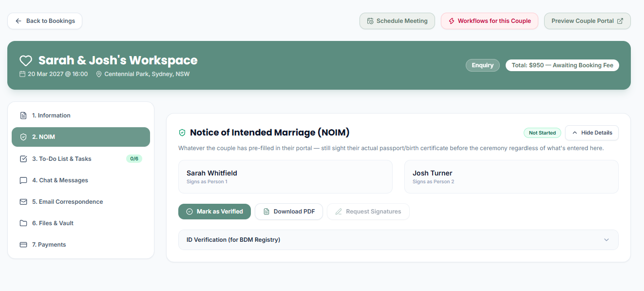Click the envelope icon beside Email Correspondence

(23, 202)
